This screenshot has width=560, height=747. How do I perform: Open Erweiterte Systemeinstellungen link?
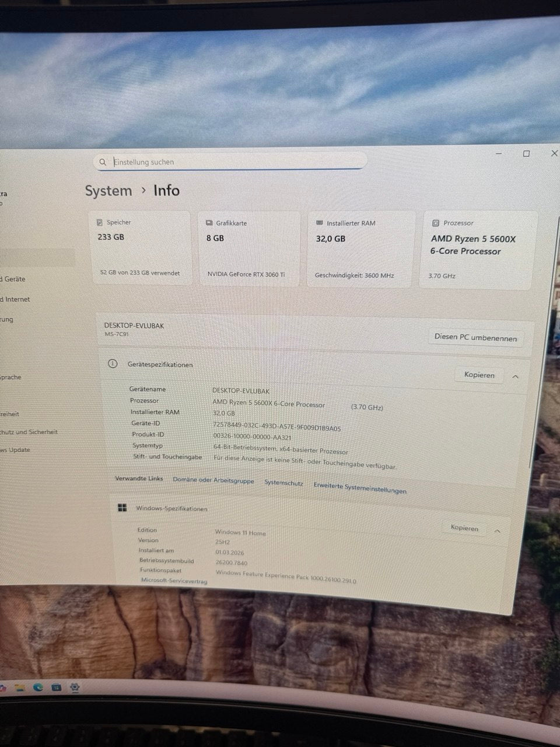pyautogui.click(x=360, y=488)
